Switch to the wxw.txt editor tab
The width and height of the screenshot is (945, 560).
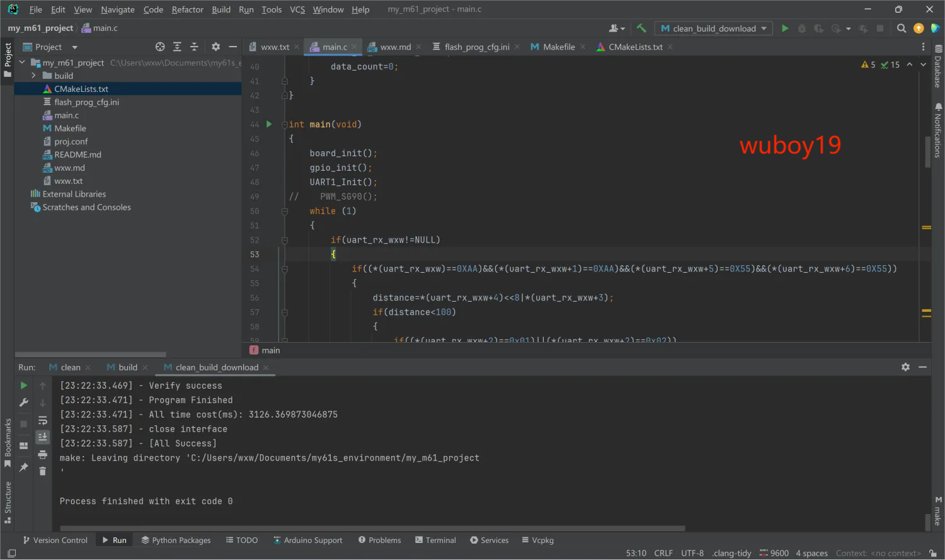click(275, 47)
